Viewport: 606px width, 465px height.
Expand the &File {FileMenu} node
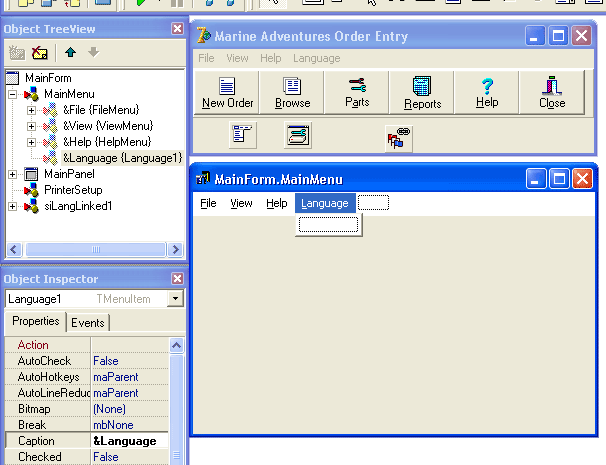31,110
